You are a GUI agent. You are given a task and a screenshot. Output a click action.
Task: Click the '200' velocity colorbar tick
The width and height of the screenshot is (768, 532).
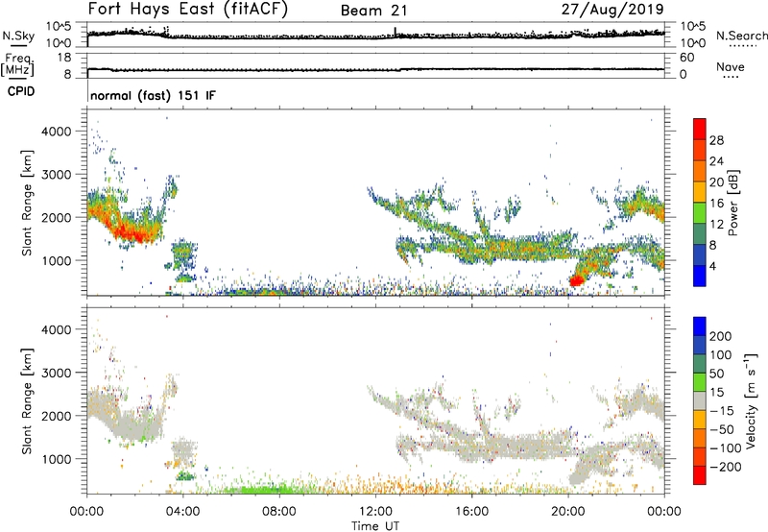click(x=721, y=336)
